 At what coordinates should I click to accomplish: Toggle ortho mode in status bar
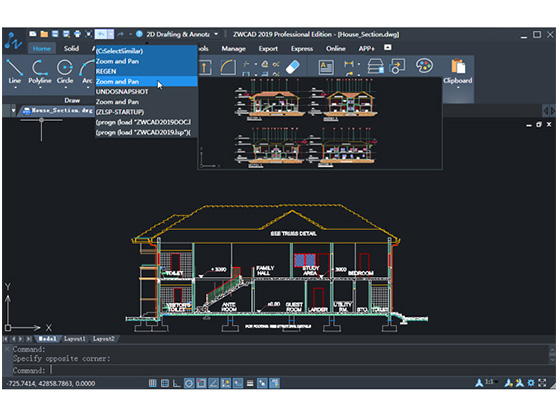click(176, 383)
